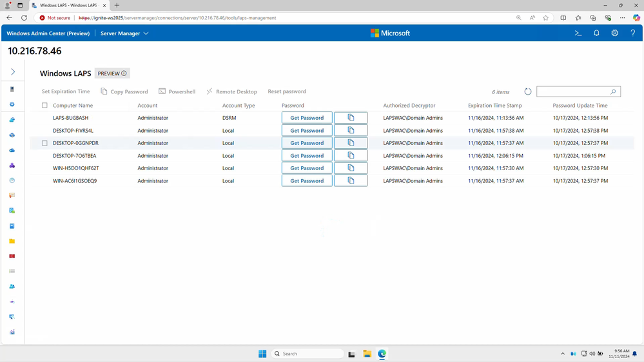Click Copy Password toolbar action
This screenshot has height=362, width=644.
(124, 91)
